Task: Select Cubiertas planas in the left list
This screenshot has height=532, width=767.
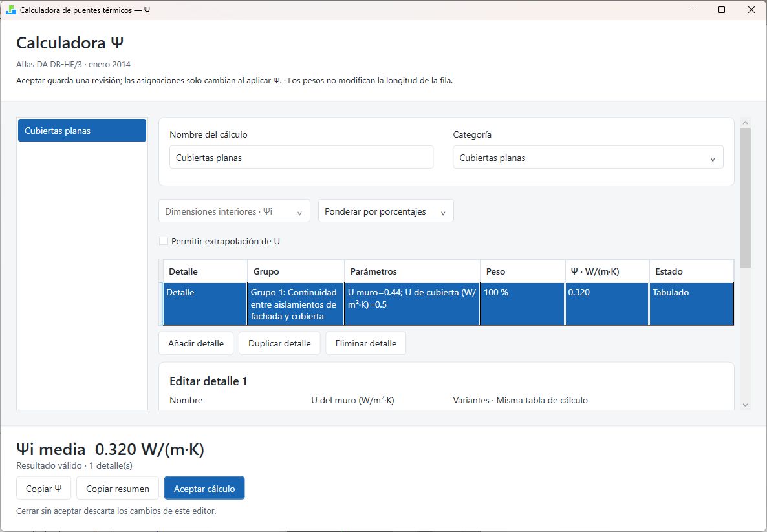Action: click(82, 131)
